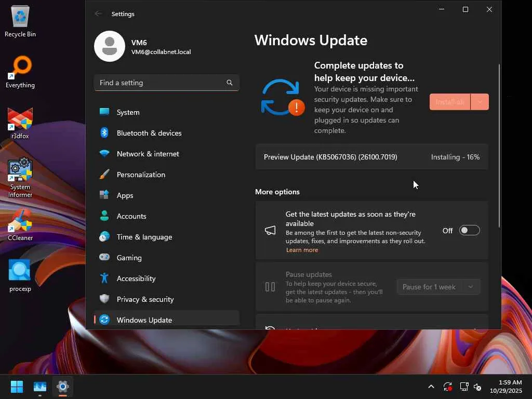The width and height of the screenshot is (532, 399).
Task: Click the Windows Update page title
Action: (x=311, y=40)
